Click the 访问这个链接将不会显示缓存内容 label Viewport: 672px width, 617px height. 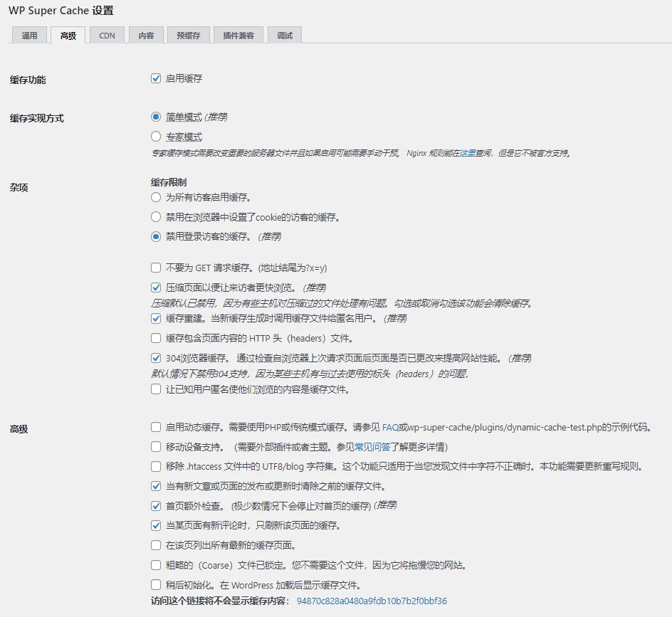220,601
